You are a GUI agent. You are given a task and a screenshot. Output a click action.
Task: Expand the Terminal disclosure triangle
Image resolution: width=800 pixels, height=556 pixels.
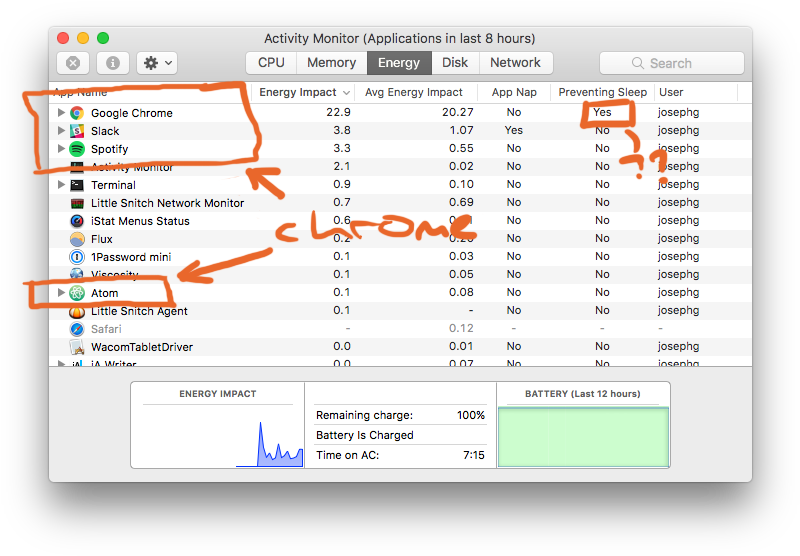click(x=61, y=185)
